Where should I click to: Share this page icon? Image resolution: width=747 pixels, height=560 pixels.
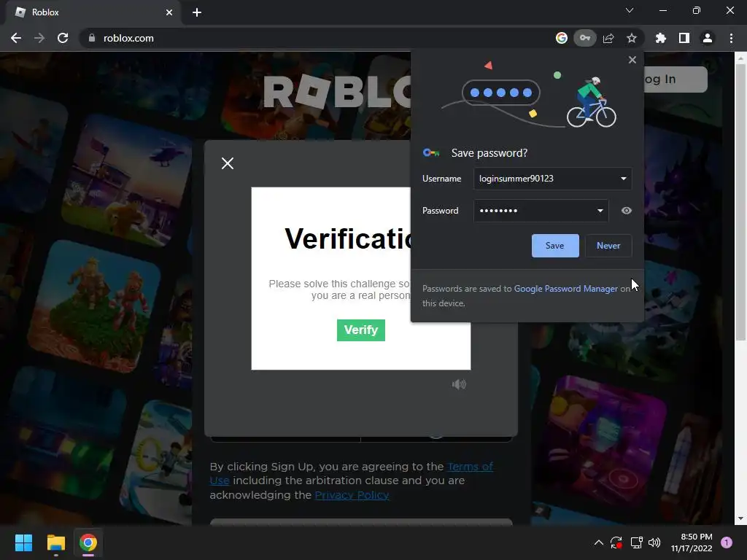[608, 38]
